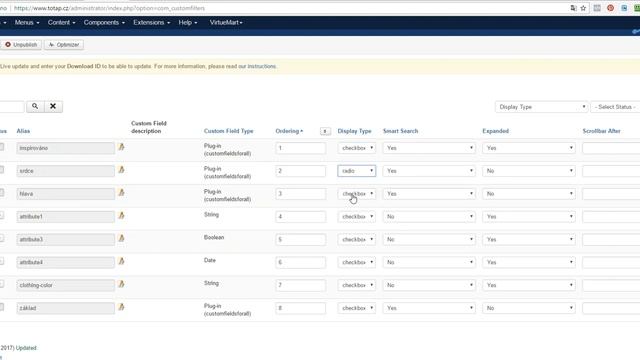Image resolution: width=640 pixels, height=360 pixels.
Task: Sort by the Ordering column header
Action: click(289, 131)
